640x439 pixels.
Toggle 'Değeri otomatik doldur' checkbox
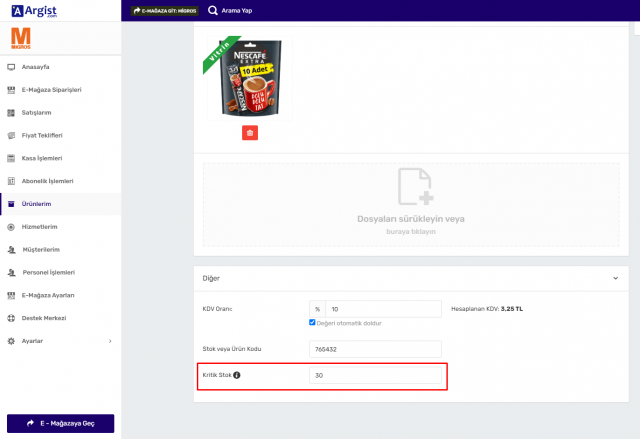pyautogui.click(x=313, y=323)
